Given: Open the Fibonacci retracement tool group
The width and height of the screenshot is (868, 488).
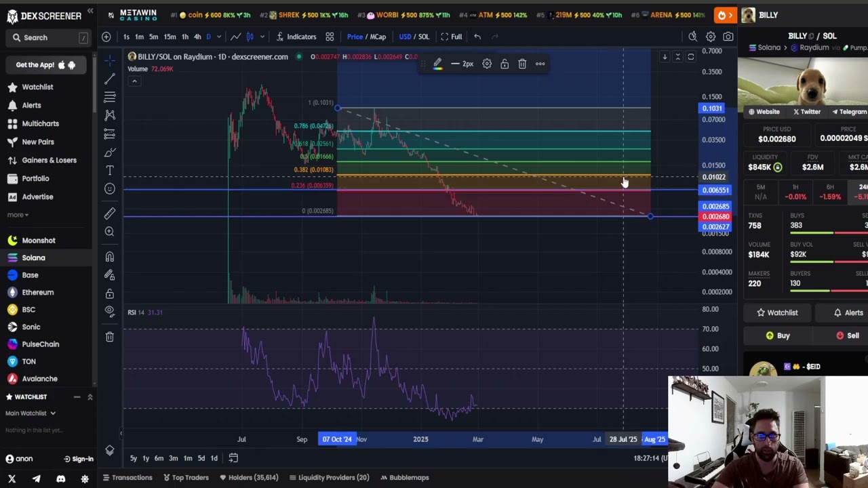Looking at the screenshot, I should [110, 98].
